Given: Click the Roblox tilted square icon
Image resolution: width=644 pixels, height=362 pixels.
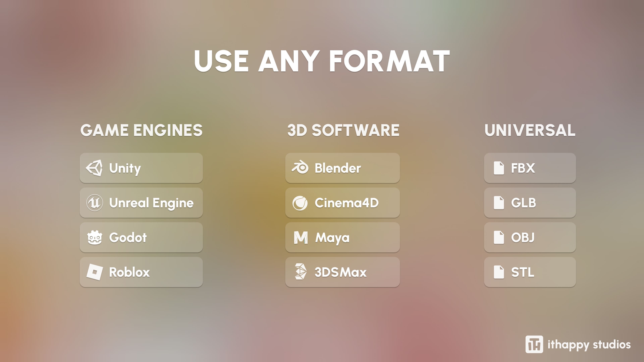Looking at the screenshot, I should tap(94, 272).
